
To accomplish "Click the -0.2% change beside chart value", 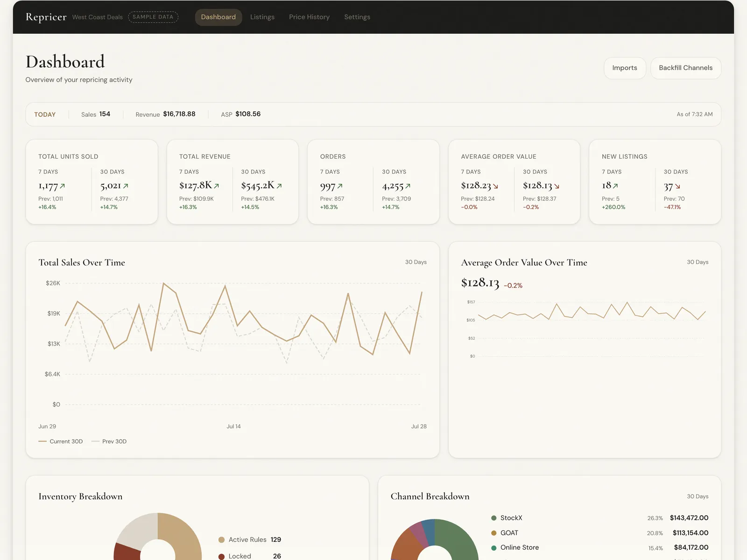I will (513, 286).
